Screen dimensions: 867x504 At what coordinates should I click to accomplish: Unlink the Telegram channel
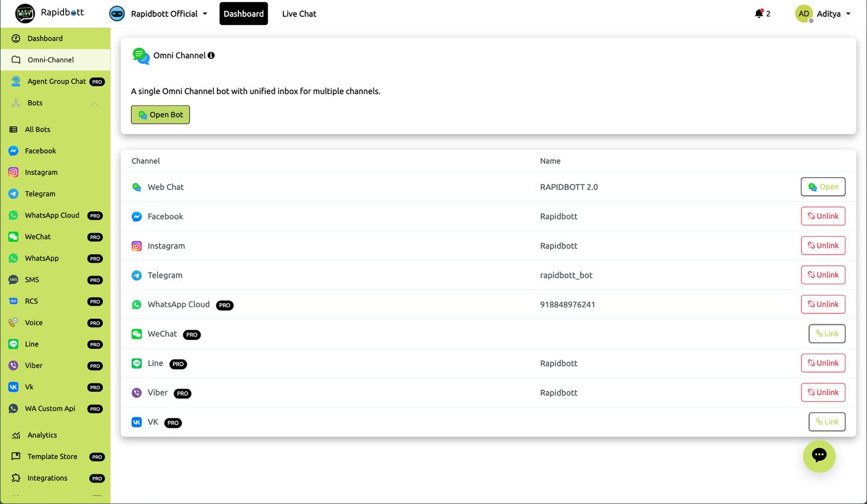coord(823,275)
